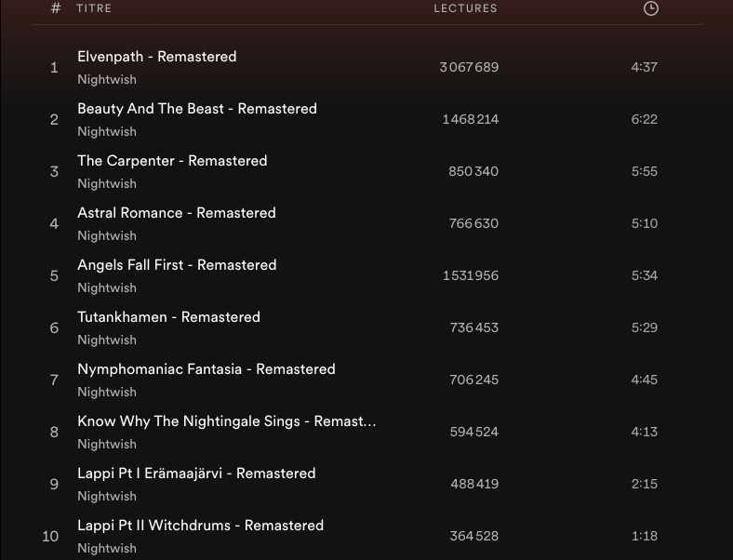Screen dimensions: 733x560
Task: Click track number 1
Action: click(x=54, y=68)
